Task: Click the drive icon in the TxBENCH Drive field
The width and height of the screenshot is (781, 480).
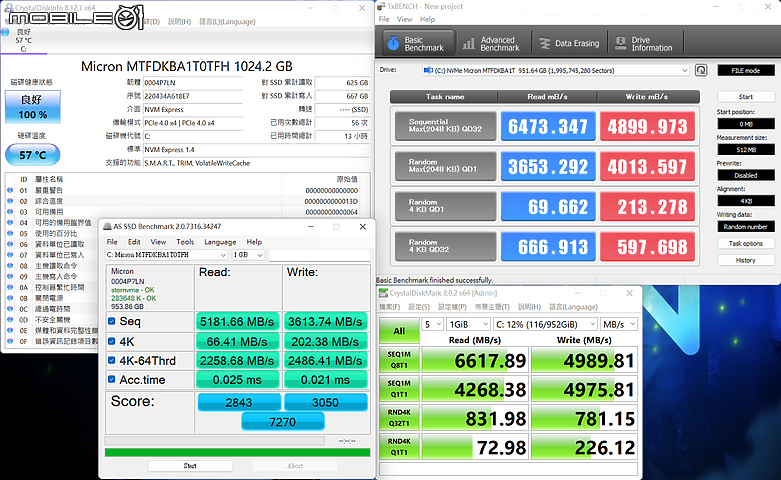Action: click(x=428, y=70)
